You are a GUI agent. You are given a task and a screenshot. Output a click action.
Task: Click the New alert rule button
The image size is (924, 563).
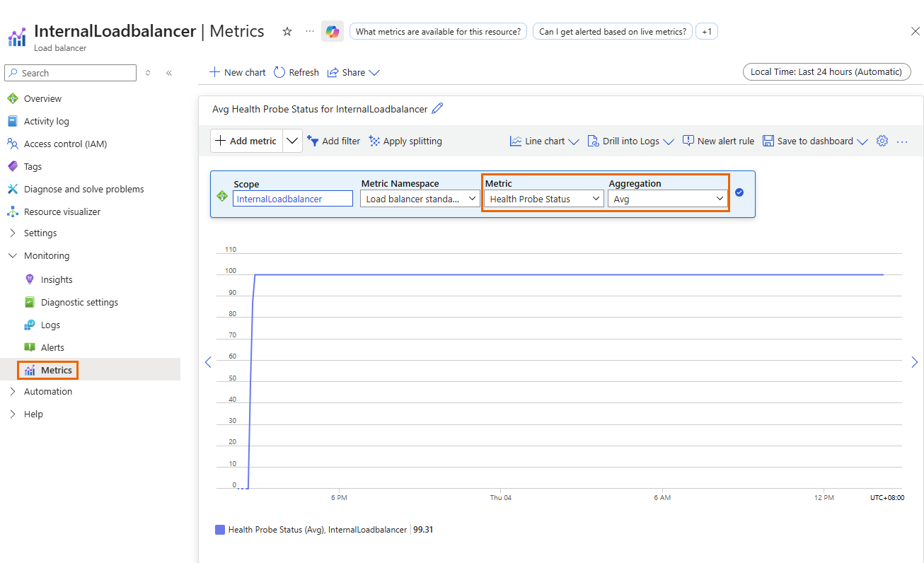[x=718, y=141]
